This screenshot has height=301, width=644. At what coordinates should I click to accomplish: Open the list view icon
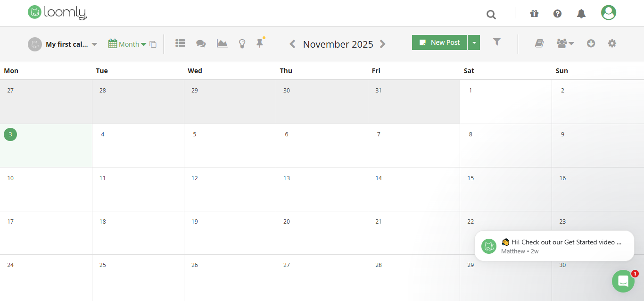180,43
